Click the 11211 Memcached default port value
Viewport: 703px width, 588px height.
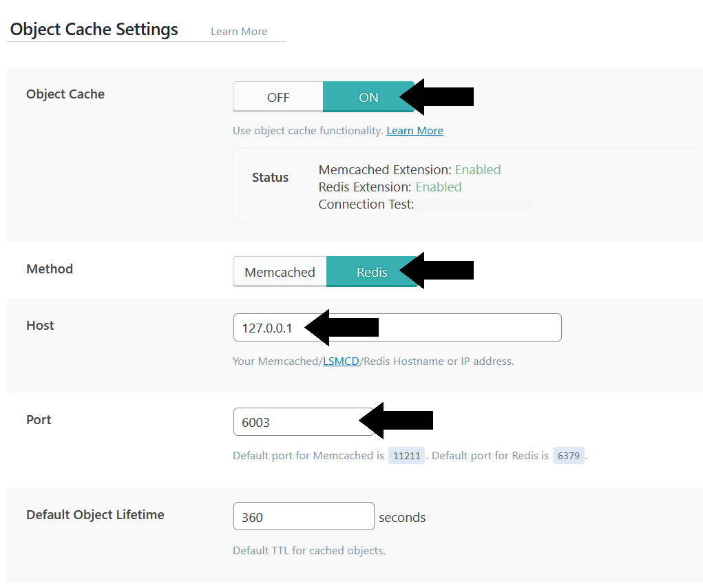coord(407,456)
